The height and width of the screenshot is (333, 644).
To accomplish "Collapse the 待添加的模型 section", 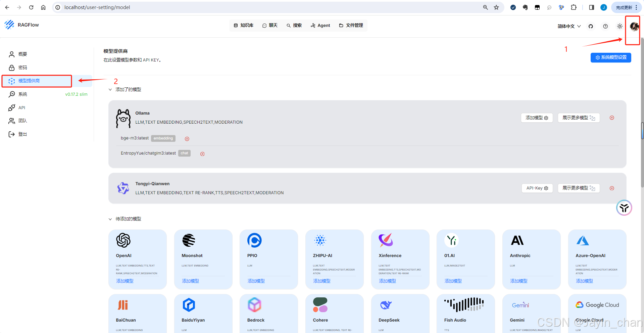I will (110, 219).
